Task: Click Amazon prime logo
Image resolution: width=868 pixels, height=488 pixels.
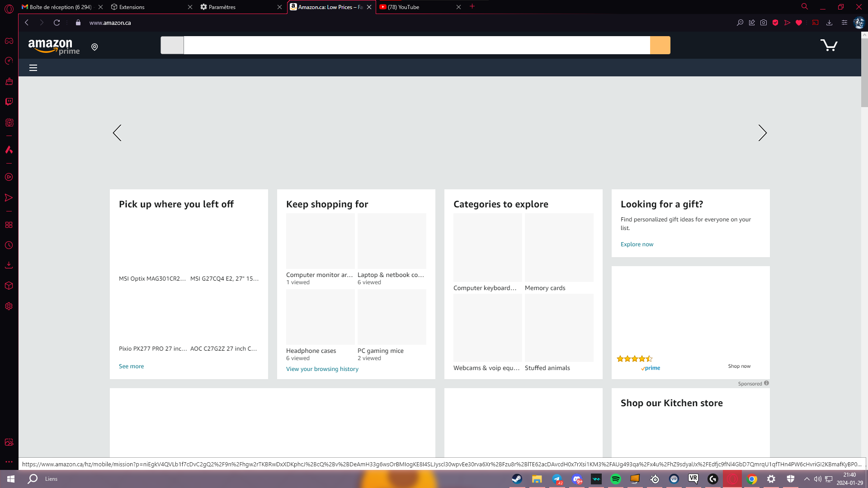Action: click(x=54, y=47)
